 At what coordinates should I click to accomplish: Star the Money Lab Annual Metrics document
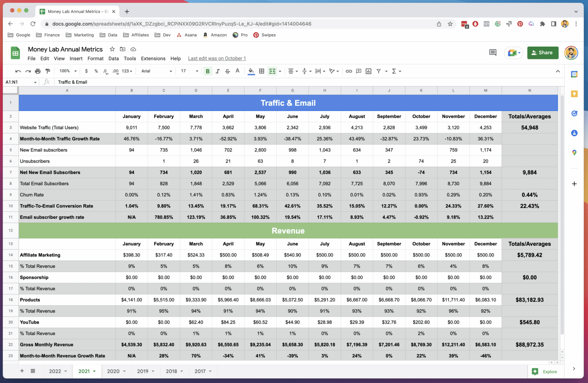coord(112,49)
